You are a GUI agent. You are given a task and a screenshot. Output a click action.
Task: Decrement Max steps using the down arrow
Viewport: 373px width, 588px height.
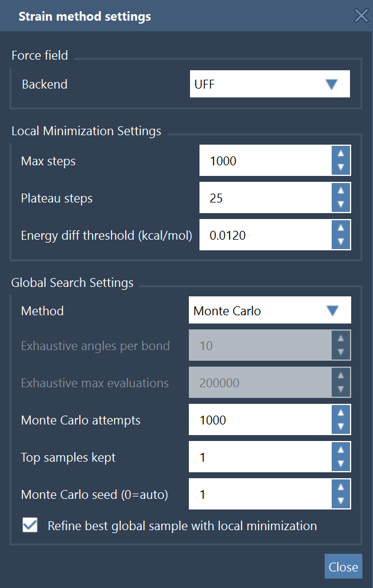[x=341, y=167]
